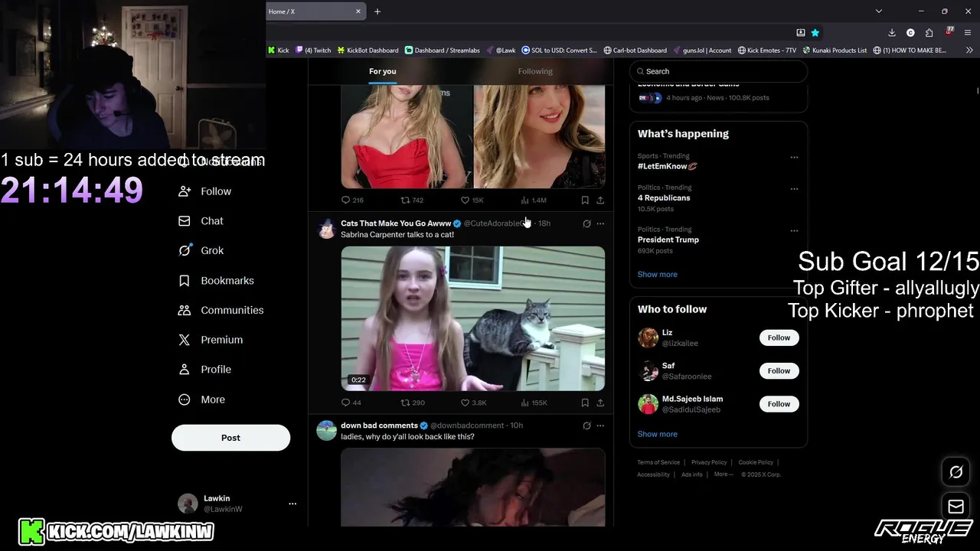
Task: Open the #LetEmKnow trending topic
Action: coord(668,166)
